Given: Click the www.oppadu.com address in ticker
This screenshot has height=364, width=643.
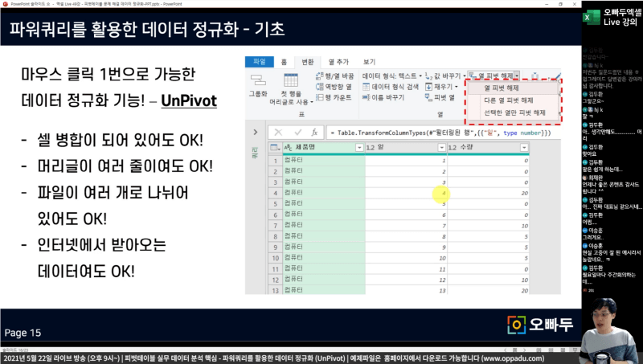Looking at the screenshot, I should (513, 358).
